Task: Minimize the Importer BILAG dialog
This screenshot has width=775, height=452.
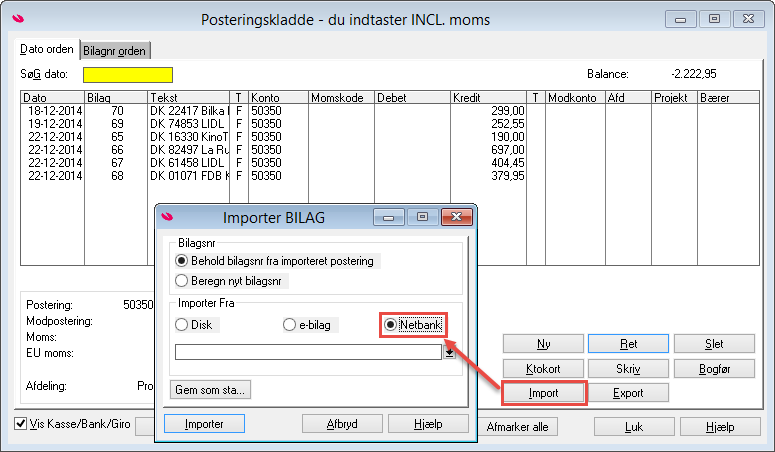Action: click(x=388, y=217)
